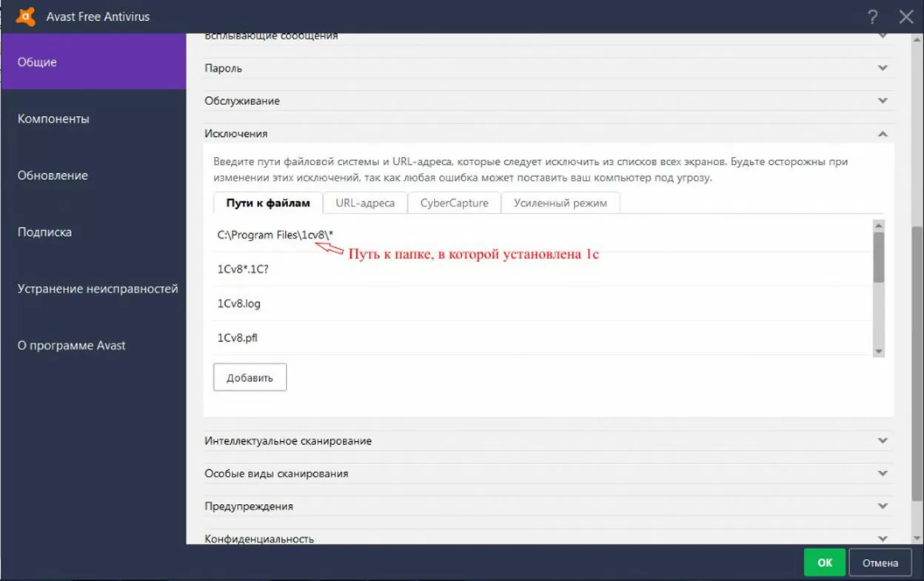Select the Общие section in sidebar
The width and height of the screenshot is (924, 581).
[x=93, y=62]
